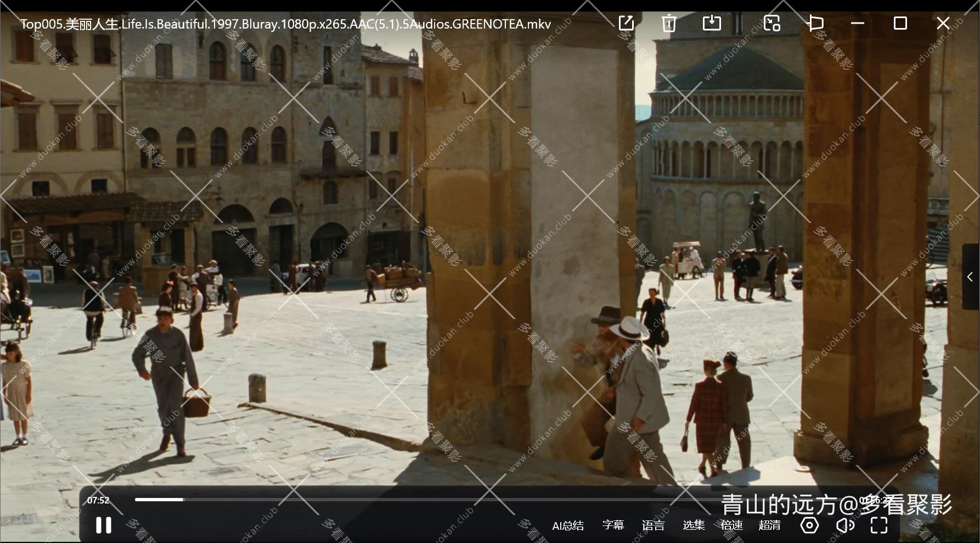The width and height of the screenshot is (980, 543).
Task: Open the 语言 audio language menu
Action: tap(653, 525)
